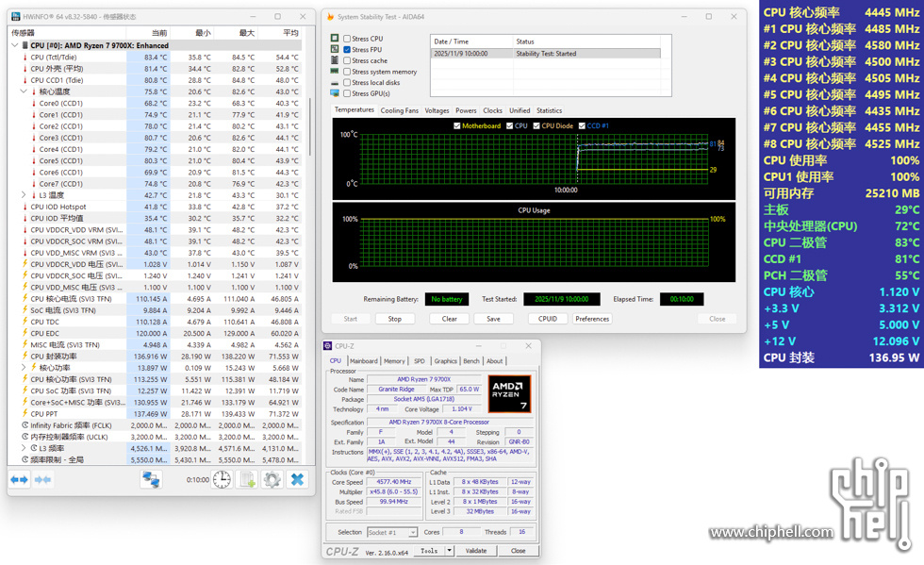Open the Tools dropdown arrow in CPU-Z
This screenshot has width=924, height=565.
point(450,551)
